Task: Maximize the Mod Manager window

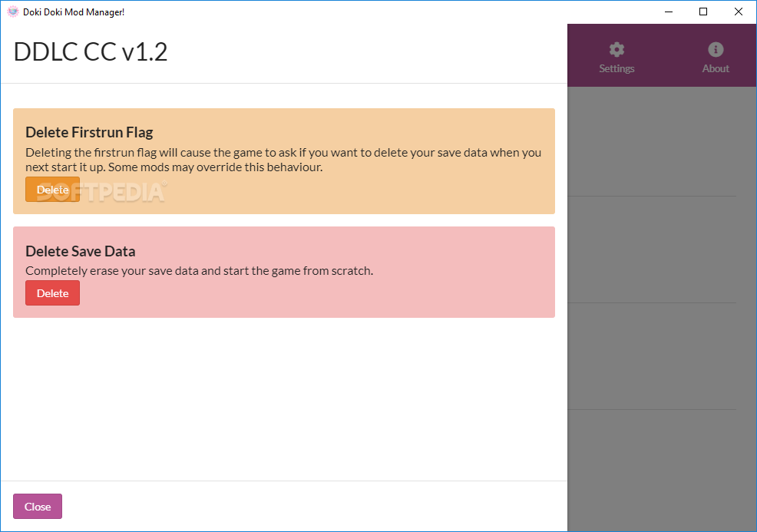Action: click(703, 12)
